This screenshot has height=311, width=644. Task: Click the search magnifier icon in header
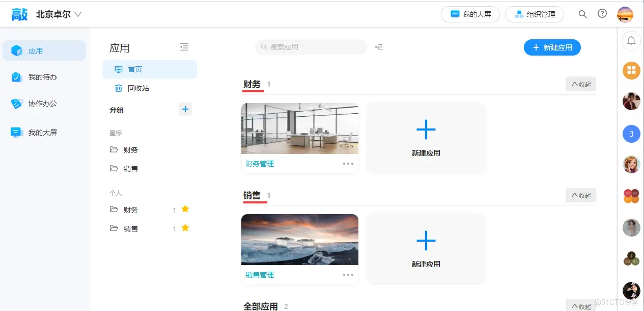pyautogui.click(x=583, y=14)
